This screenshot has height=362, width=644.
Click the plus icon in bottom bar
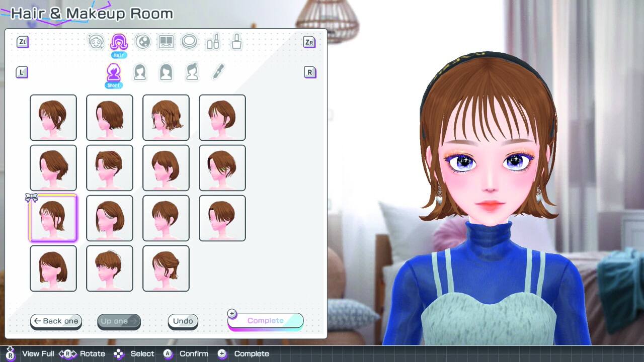(x=222, y=353)
